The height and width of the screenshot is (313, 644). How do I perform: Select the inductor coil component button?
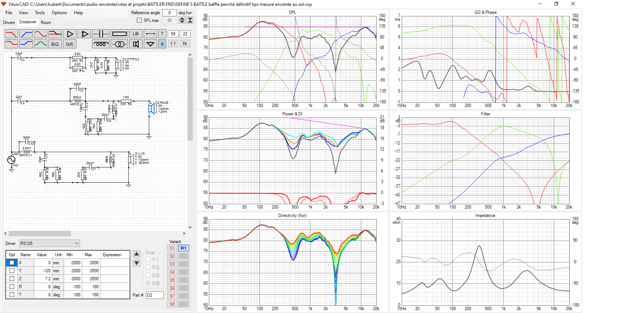click(x=101, y=44)
